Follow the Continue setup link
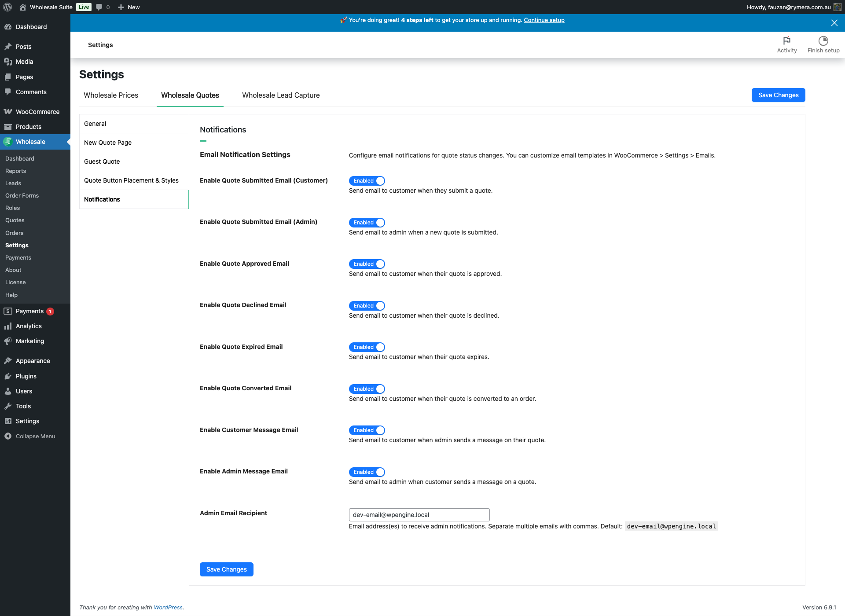The width and height of the screenshot is (845, 616). click(544, 20)
